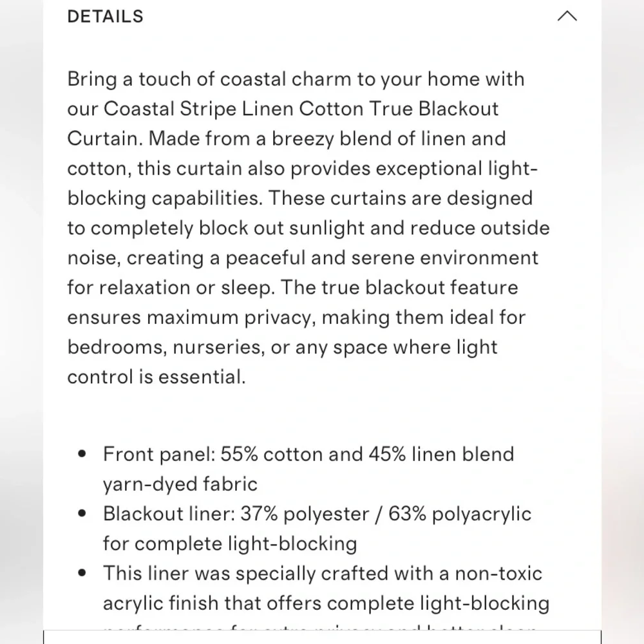Click the white bar at the bottom edge
Screen dimensions: 644x644
322,637
